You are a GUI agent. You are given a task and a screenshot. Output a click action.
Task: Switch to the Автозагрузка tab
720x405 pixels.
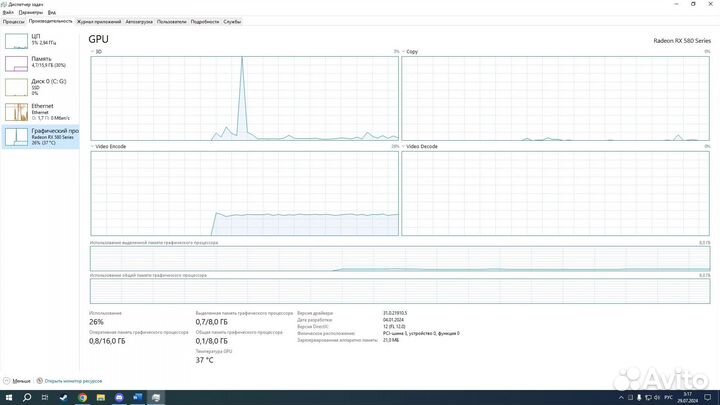139,20
